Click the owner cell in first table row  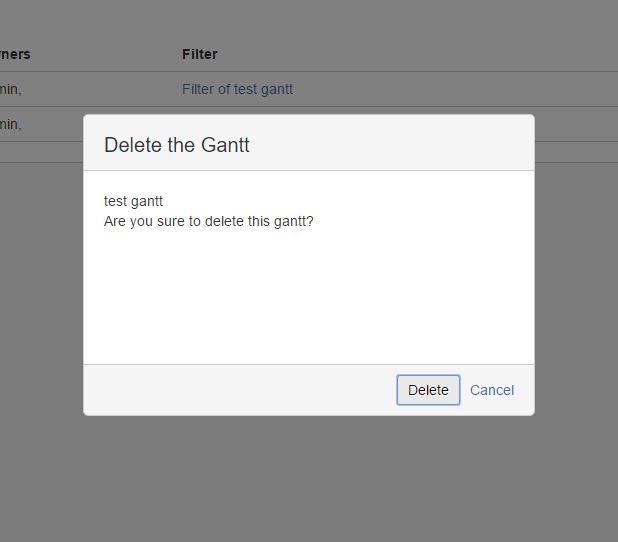[x=11, y=89]
